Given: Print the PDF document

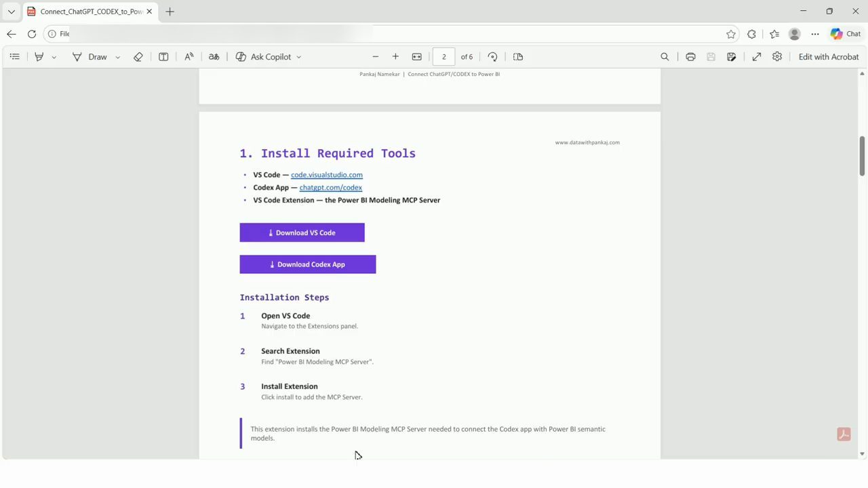Looking at the screenshot, I should coord(690,57).
